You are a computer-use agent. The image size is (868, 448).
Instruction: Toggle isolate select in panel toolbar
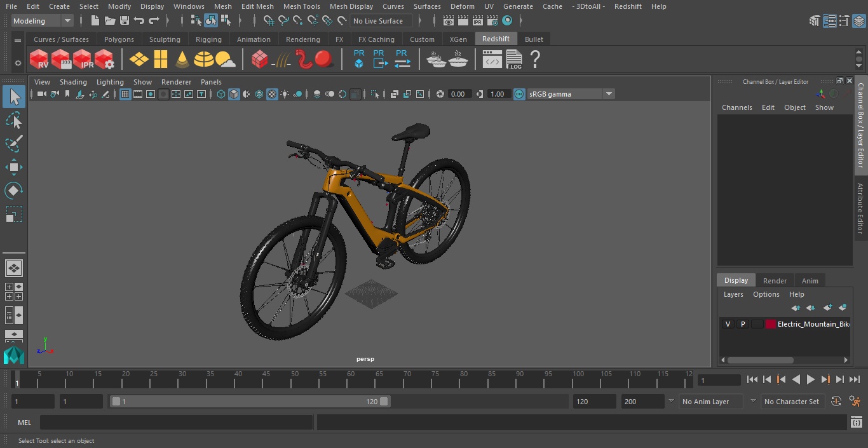coord(375,94)
